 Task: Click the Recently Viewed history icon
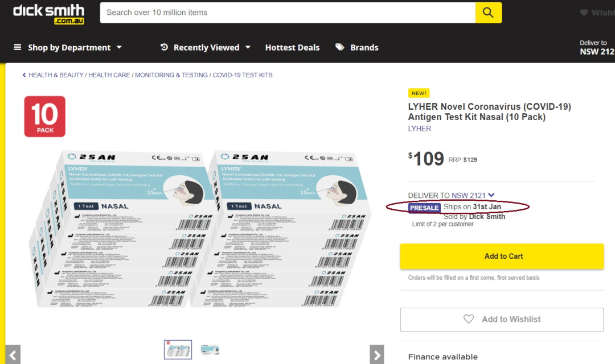pos(164,47)
